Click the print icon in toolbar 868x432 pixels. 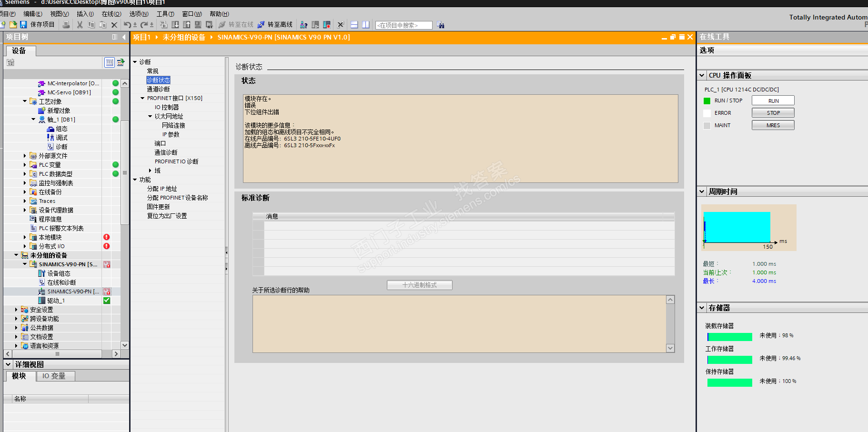click(x=66, y=25)
